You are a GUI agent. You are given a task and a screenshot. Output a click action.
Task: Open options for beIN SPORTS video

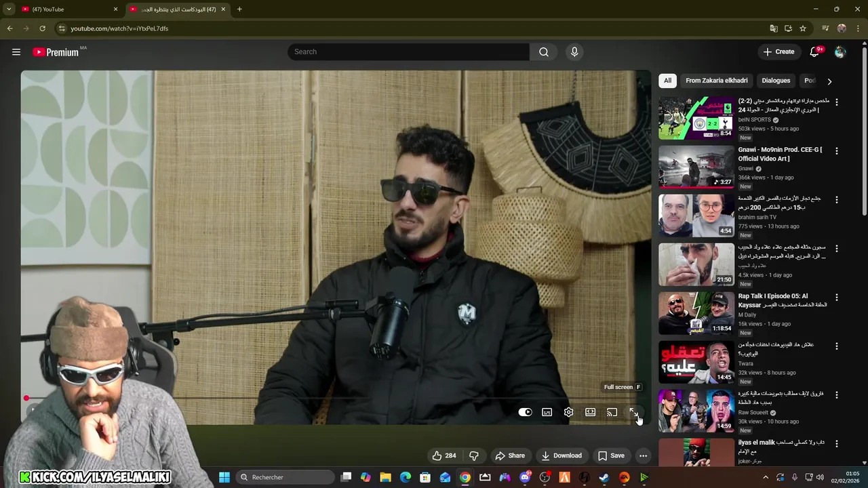point(836,102)
